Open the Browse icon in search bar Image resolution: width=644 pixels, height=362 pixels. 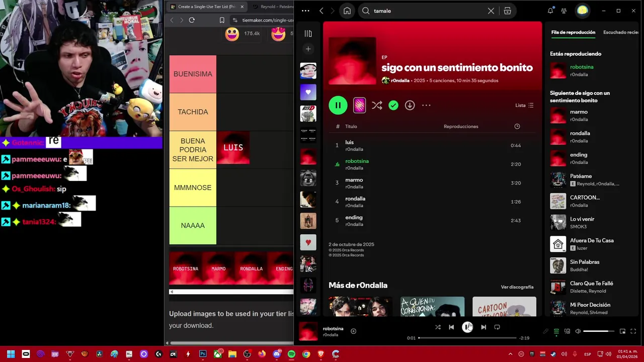click(508, 11)
